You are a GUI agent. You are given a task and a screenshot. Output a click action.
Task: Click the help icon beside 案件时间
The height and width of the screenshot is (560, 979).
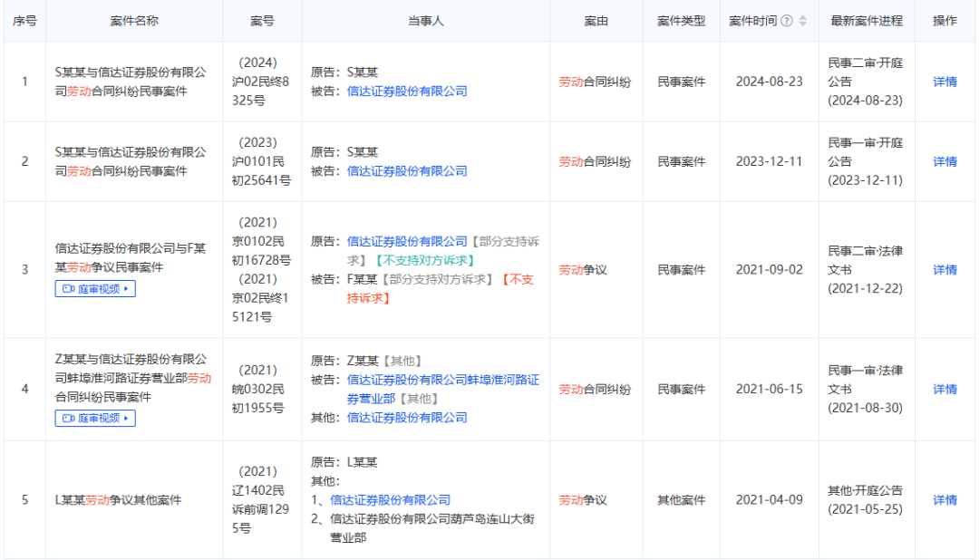coord(787,21)
